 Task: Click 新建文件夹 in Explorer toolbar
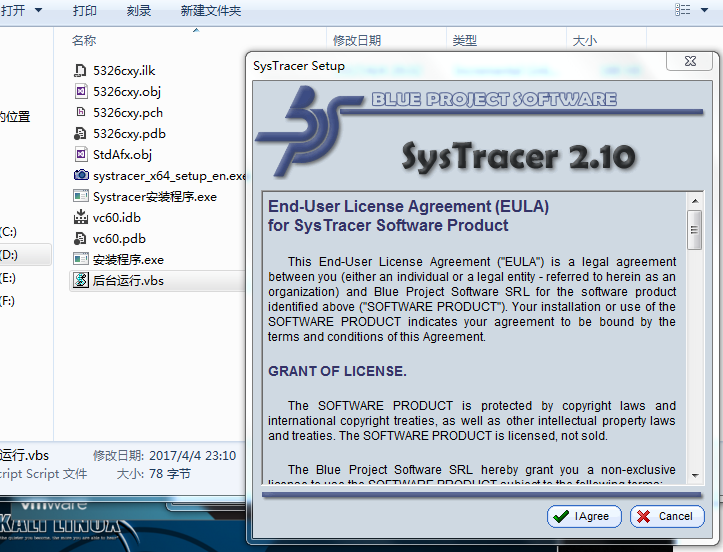(211, 11)
